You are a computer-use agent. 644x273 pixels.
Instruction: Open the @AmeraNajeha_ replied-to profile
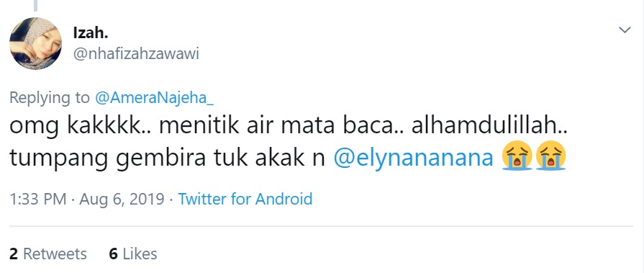tap(155, 98)
